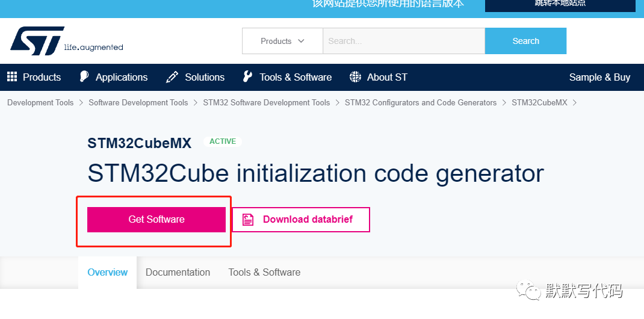
Task: Open the Applications navigation menu
Action: click(x=122, y=77)
